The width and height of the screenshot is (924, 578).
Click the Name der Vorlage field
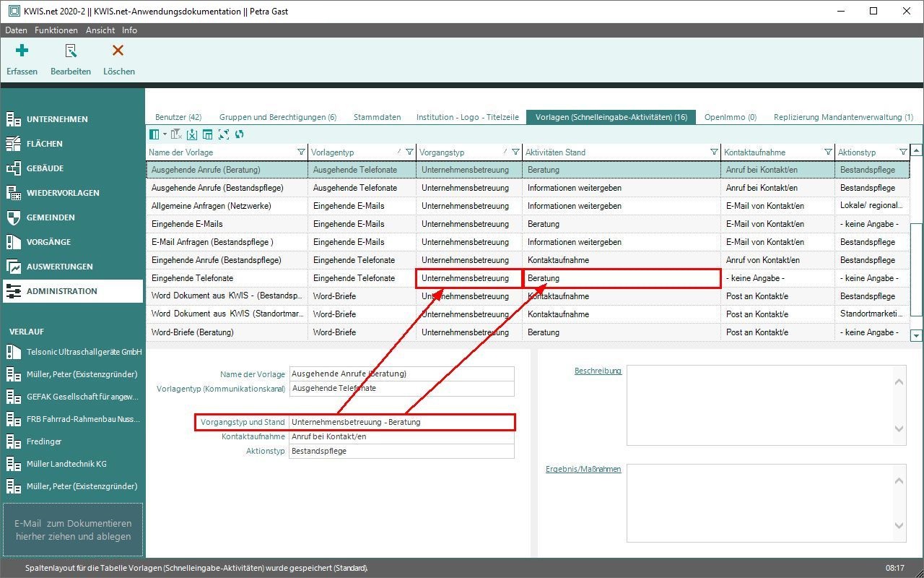[401, 374]
